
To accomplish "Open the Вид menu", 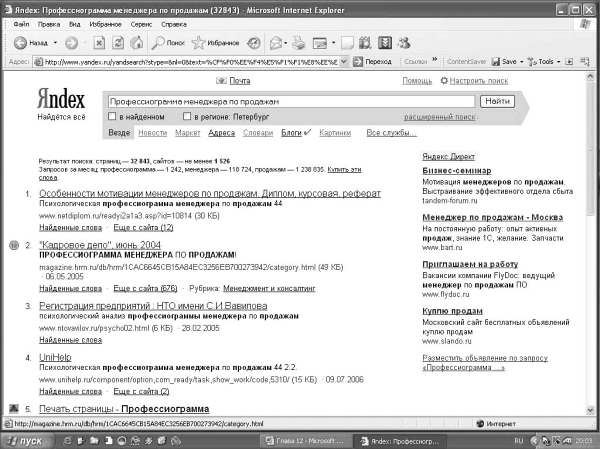I will tap(75, 24).
